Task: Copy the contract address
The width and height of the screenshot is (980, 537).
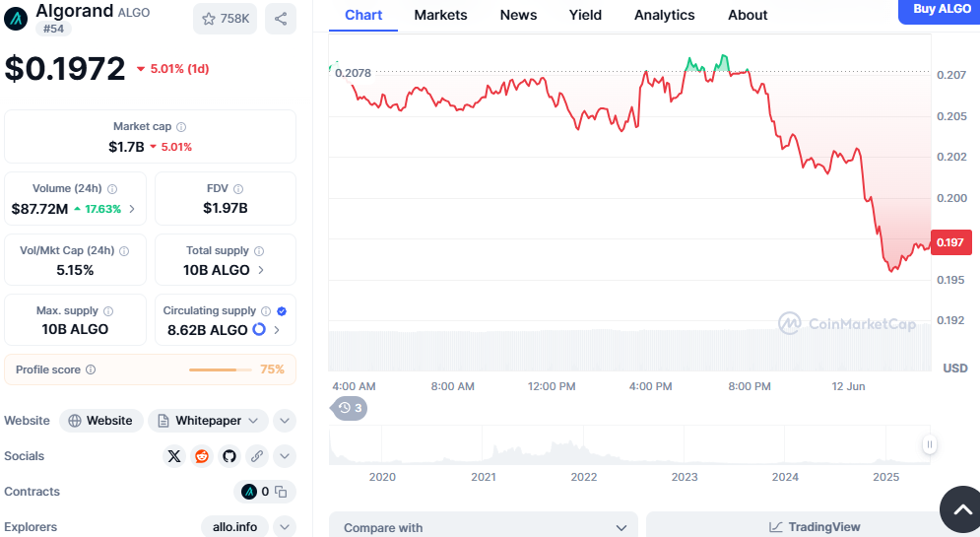Action: pos(281,492)
